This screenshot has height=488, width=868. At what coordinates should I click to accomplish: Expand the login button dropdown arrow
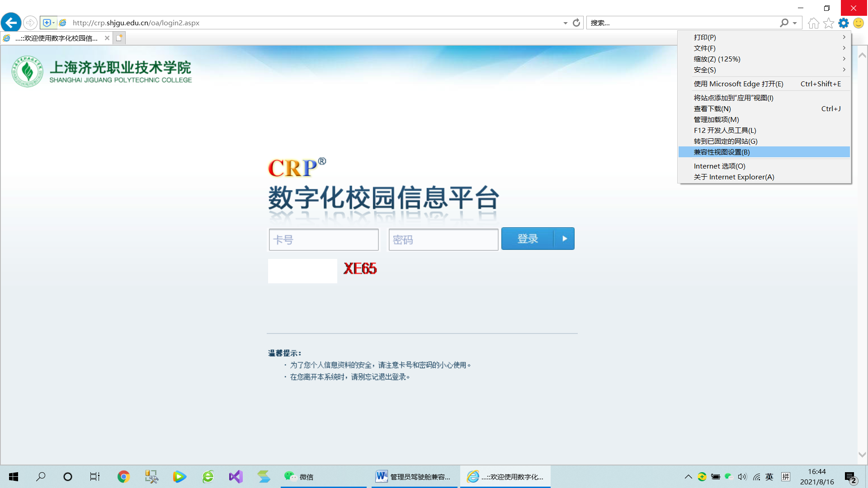point(565,239)
